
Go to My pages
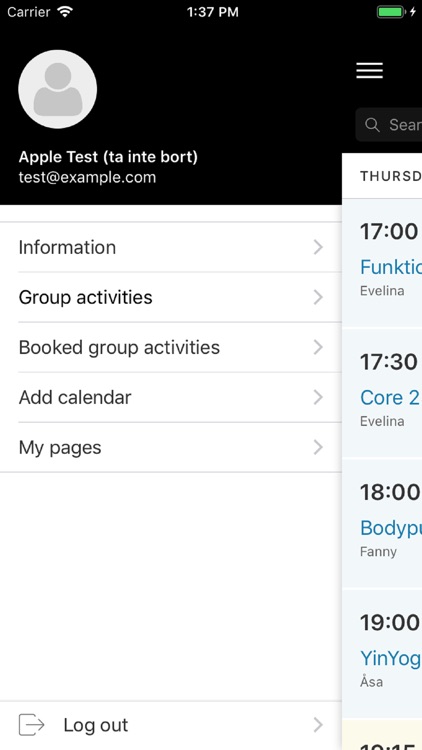pyautogui.click(x=171, y=448)
